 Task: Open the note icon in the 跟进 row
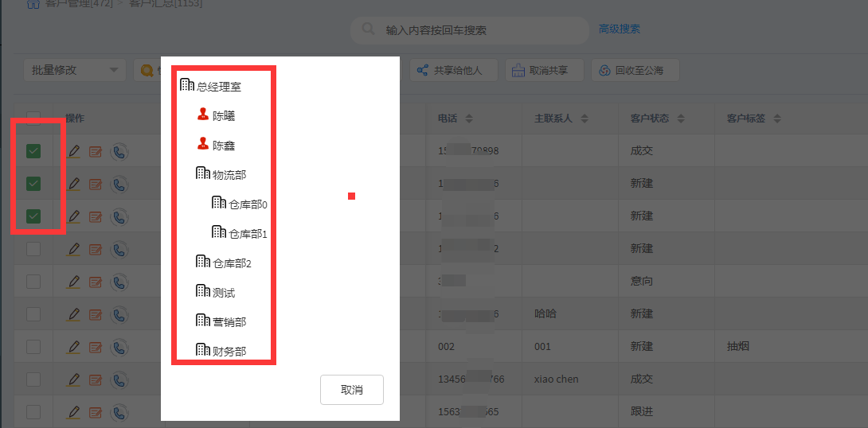click(x=96, y=413)
